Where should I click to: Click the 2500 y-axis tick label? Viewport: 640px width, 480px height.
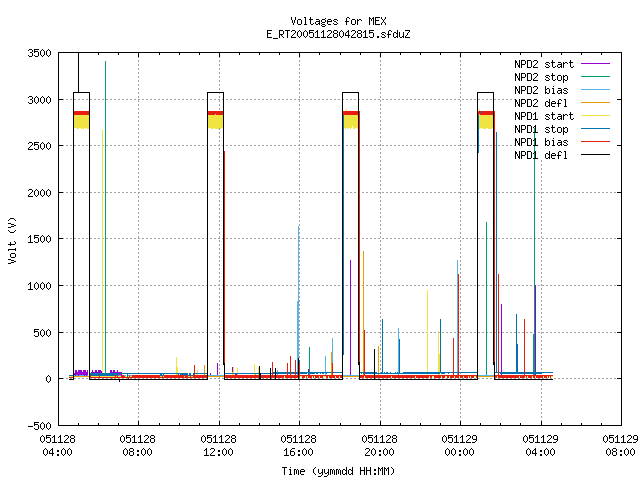point(40,146)
